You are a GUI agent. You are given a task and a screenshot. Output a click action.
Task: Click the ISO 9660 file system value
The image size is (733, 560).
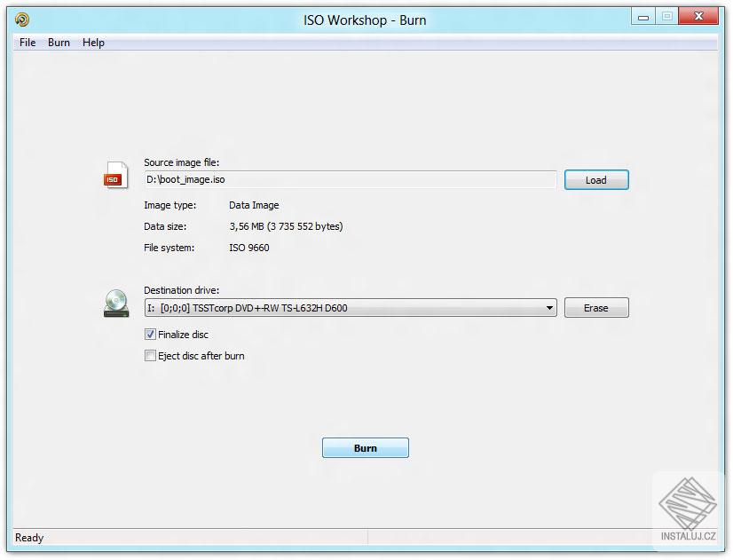click(249, 248)
